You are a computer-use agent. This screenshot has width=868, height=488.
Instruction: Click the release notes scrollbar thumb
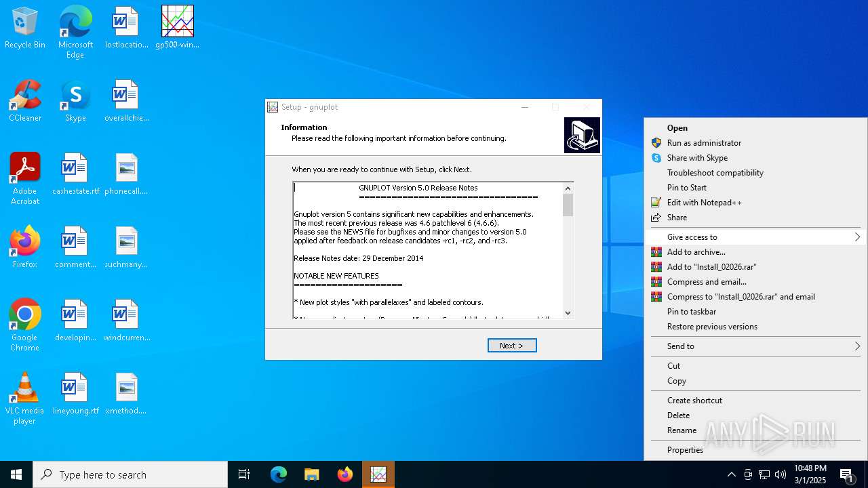568,205
